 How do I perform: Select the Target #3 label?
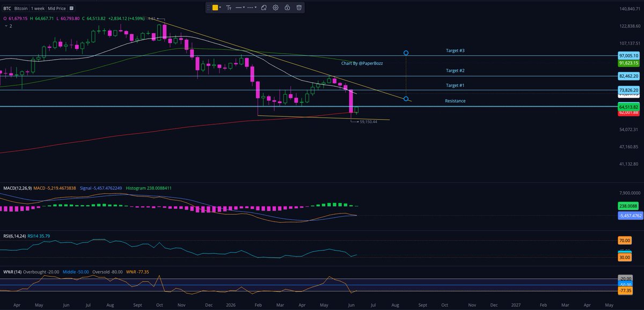(455, 50)
